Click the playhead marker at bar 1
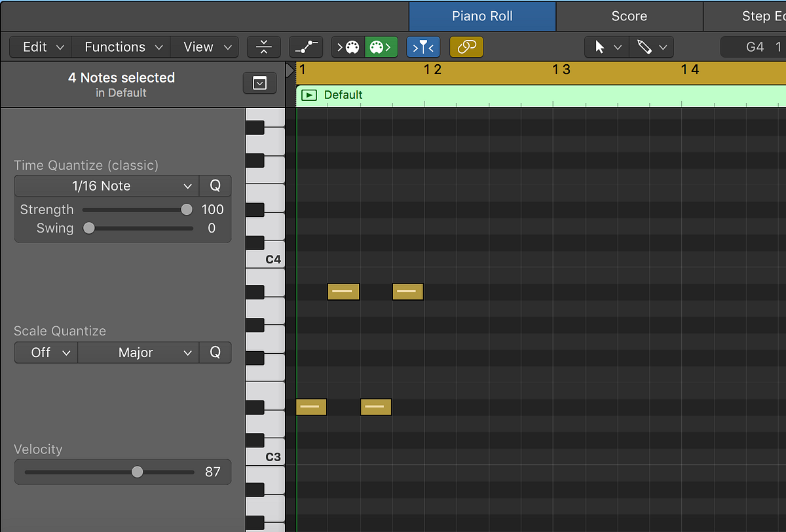The height and width of the screenshot is (532, 786). 291,69
